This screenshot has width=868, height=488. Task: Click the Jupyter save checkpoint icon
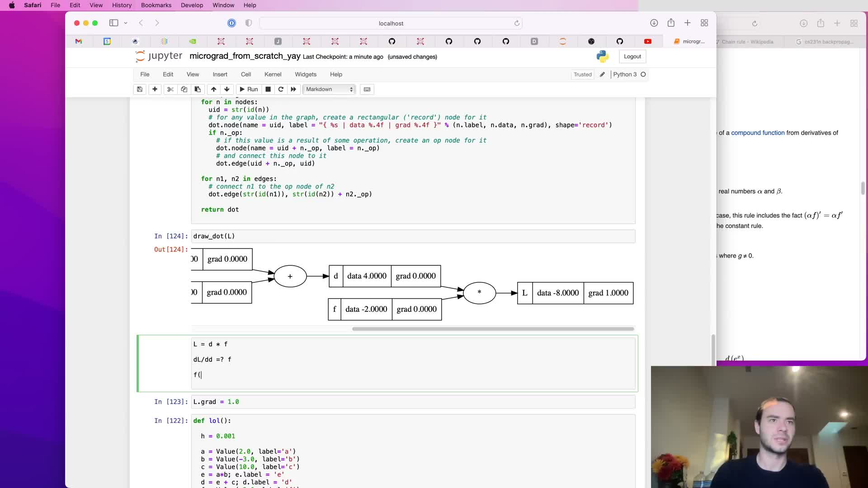(140, 89)
